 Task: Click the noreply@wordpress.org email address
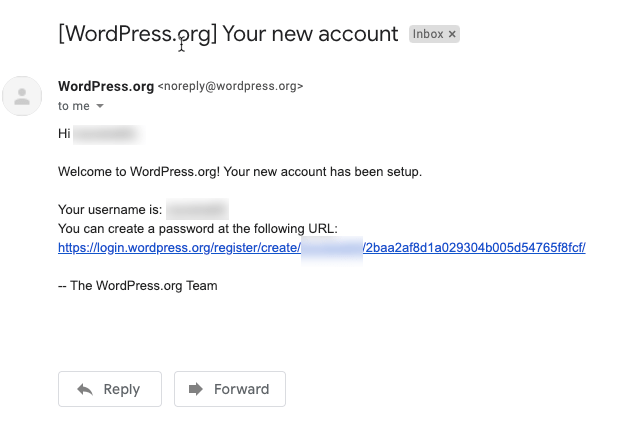[230, 87]
